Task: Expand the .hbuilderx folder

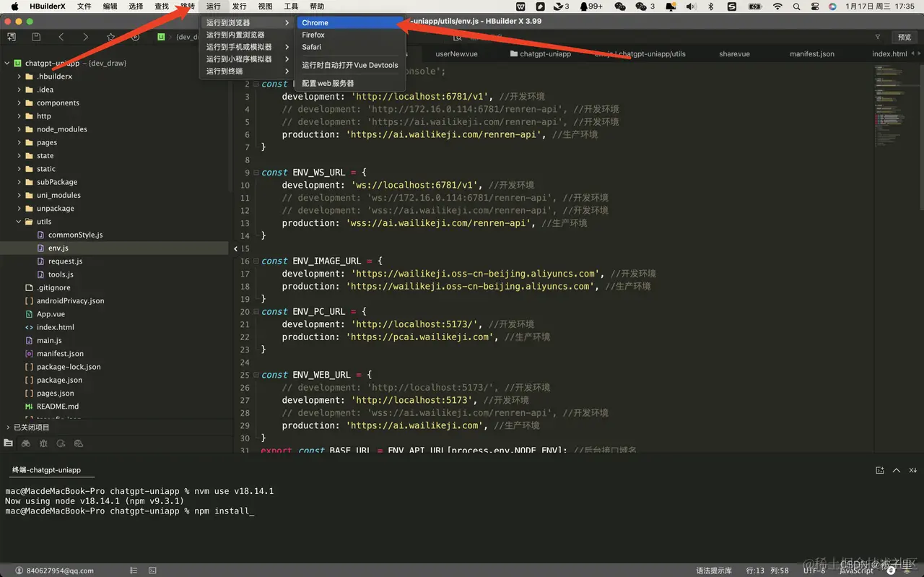Action: (19, 77)
